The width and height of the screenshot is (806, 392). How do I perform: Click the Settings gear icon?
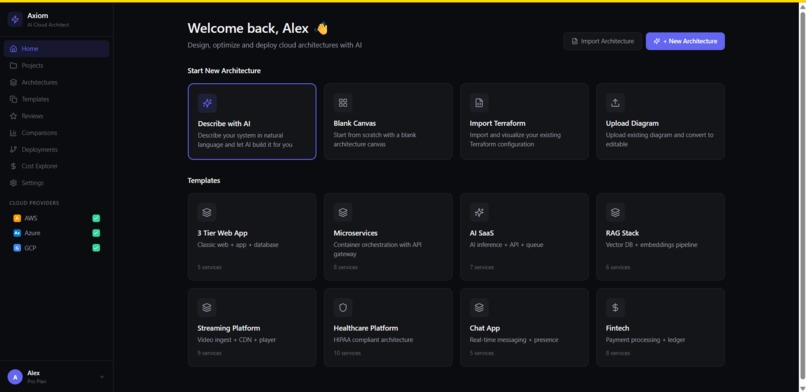13,183
